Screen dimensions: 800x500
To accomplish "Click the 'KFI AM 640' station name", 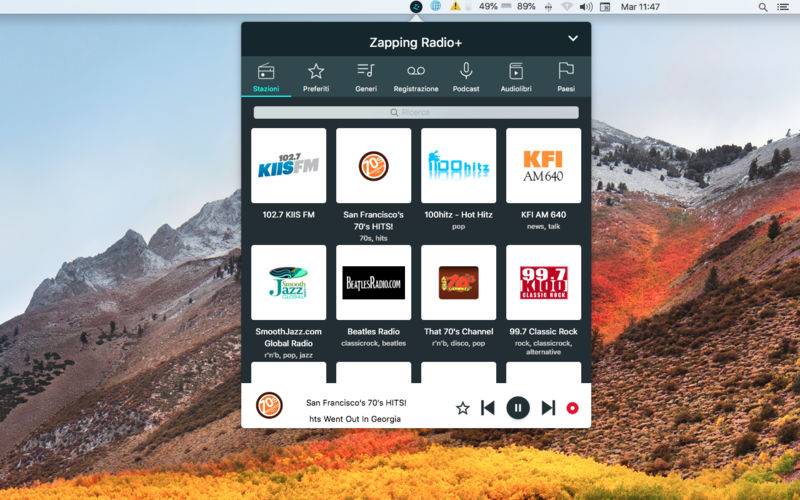I will pos(543,215).
